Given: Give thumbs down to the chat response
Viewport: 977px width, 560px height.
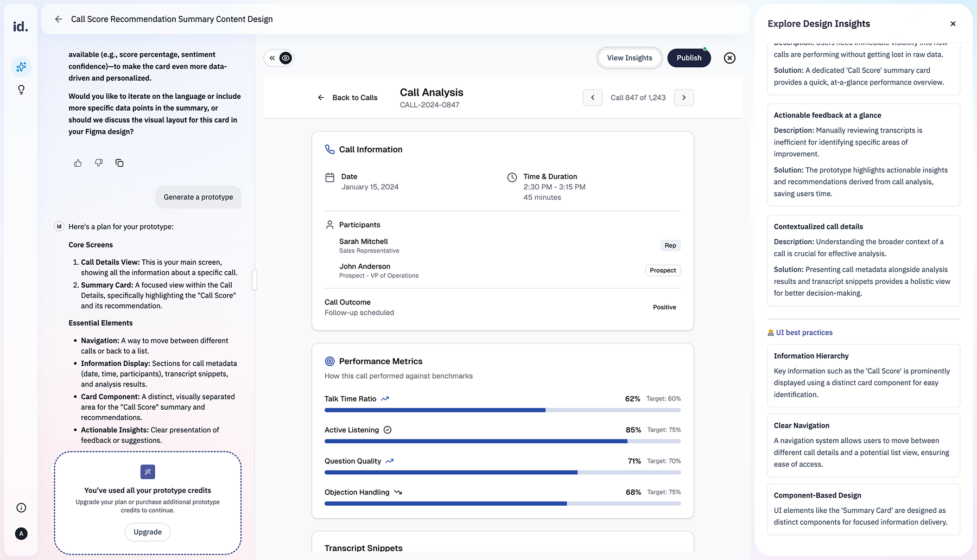Looking at the screenshot, I should tap(99, 163).
